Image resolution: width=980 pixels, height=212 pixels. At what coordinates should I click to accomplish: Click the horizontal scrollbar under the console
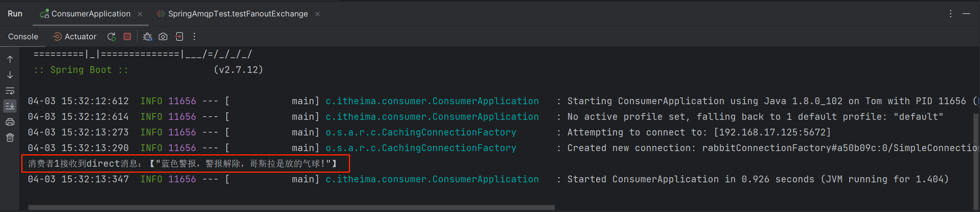tap(291, 208)
